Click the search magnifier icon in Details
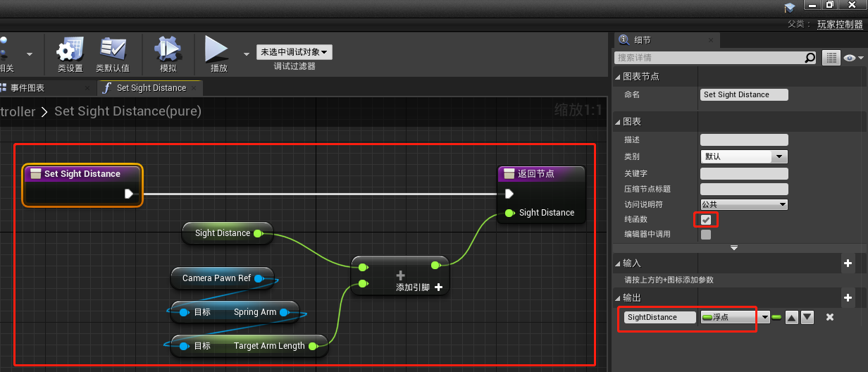This screenshot has width=868, height=372. coord(810,58)
